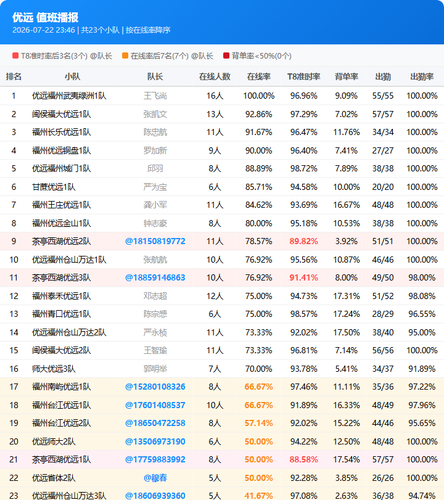This screenshot has height=500, width=444.
Task: Select team name 优远师大2队
Action: [x=54, y=441]
